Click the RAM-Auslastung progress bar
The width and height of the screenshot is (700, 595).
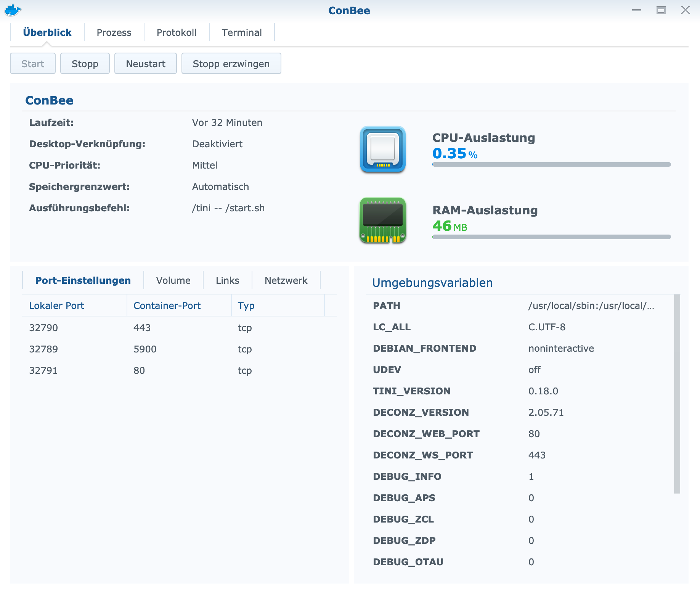coord(551,237)
